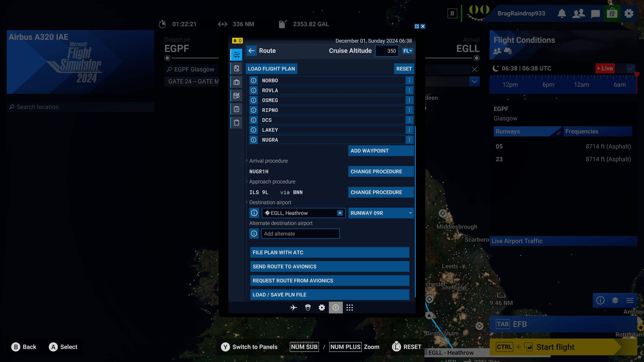The width and height of the screenshot is (644, 362).
Task: Open the GATE 24 departure parking dropdown
Action: click(192, 81)
